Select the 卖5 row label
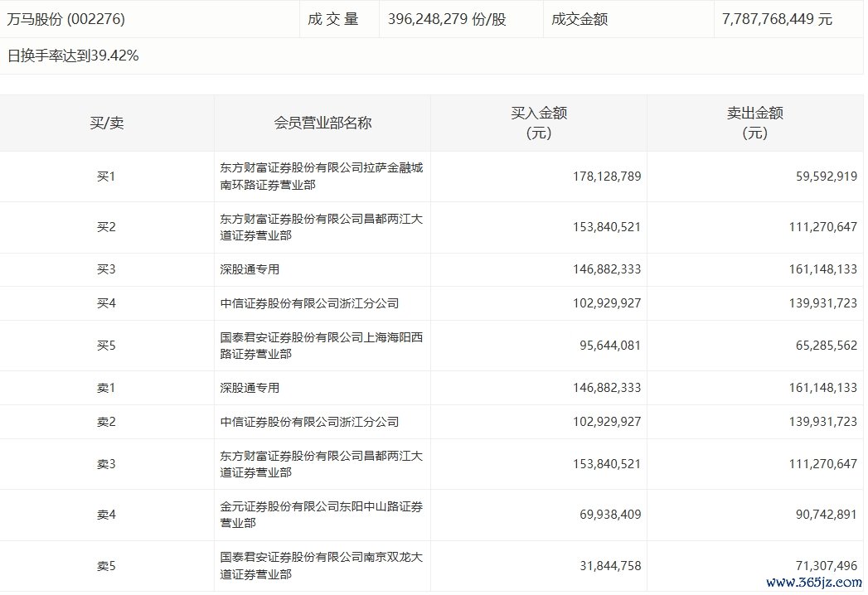868x595 pixels. (106, 566)
